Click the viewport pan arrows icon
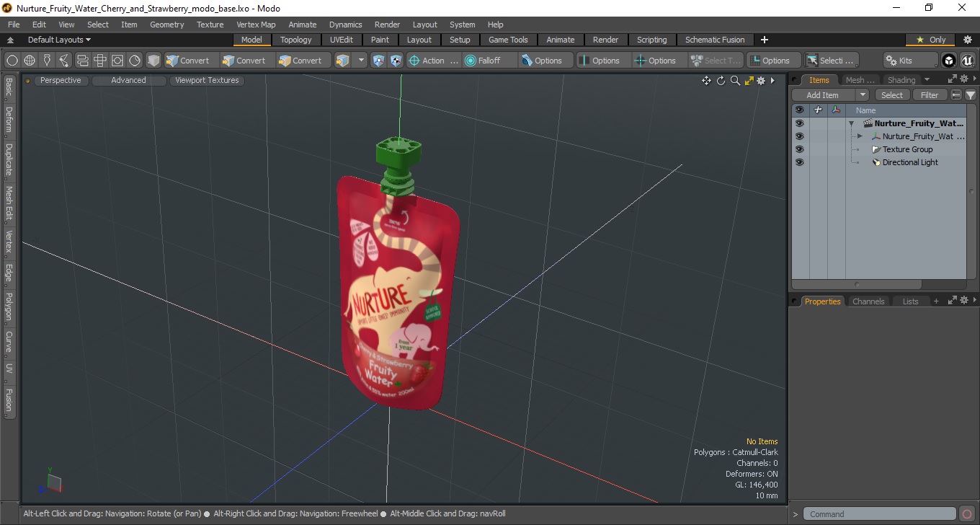Image resolution: width=980 pixels, height=525 pixels. (707, 81)
